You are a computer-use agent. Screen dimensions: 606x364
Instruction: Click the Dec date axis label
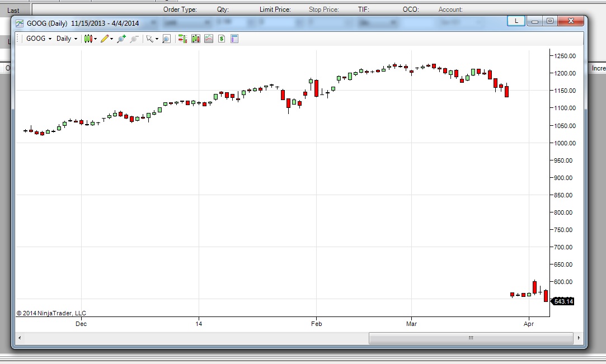click(x=81, y=324)
